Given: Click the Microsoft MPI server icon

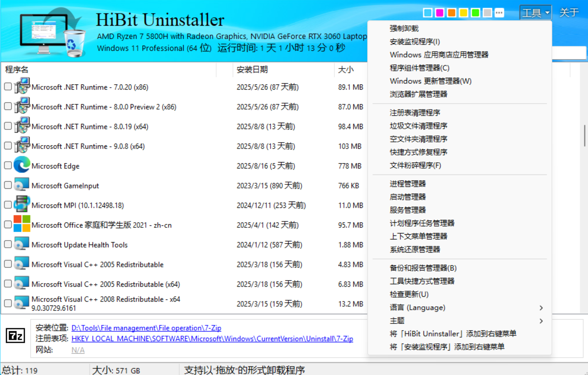Looking at the screenshot, I should 22,204.
